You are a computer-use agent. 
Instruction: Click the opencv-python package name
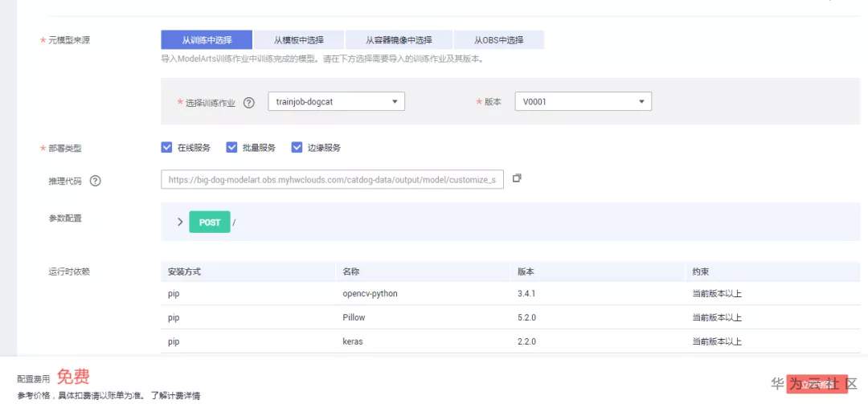370,294
